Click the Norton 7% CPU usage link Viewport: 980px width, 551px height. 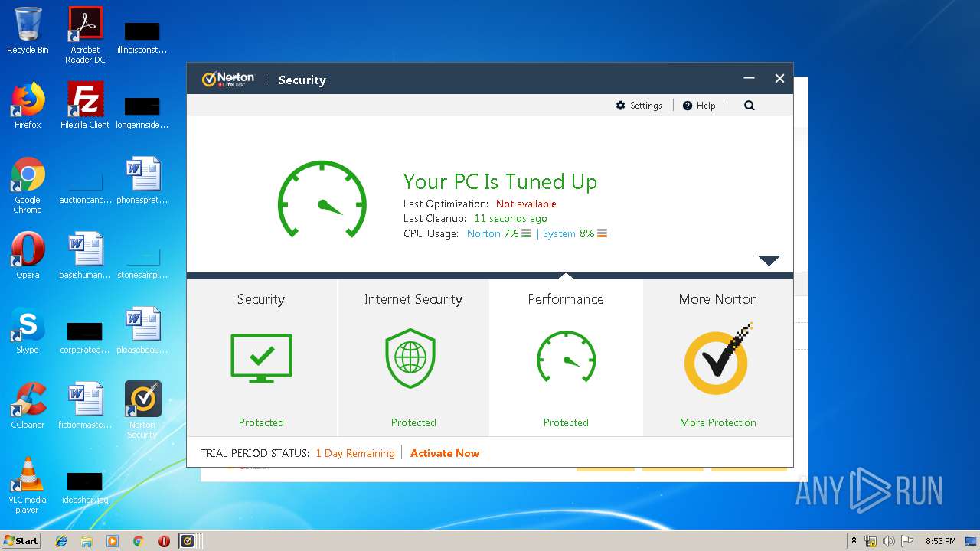pos(499,233)
